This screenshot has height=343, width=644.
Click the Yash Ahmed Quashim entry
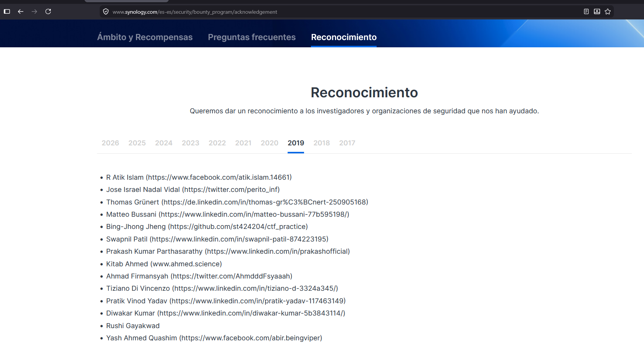[214, 338]
